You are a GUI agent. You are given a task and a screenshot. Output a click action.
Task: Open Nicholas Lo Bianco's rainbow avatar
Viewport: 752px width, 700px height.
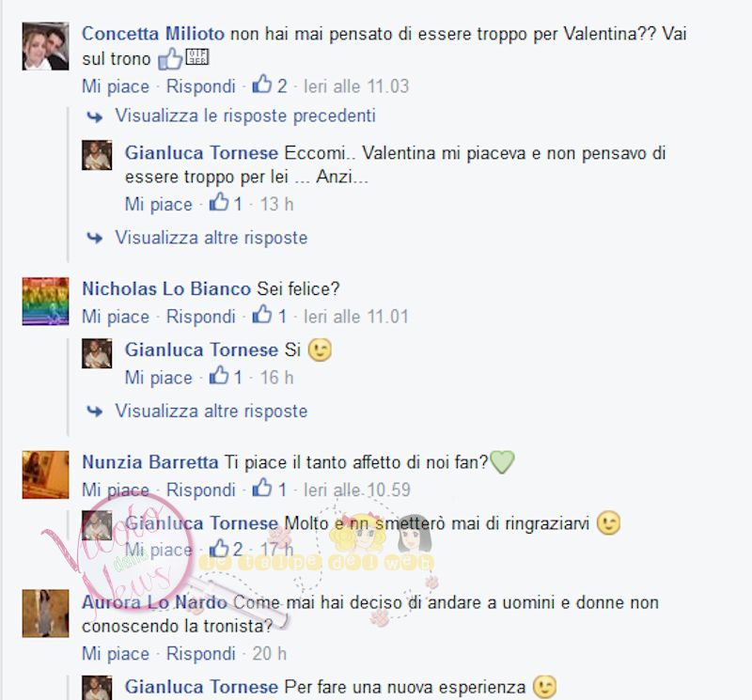45,301
